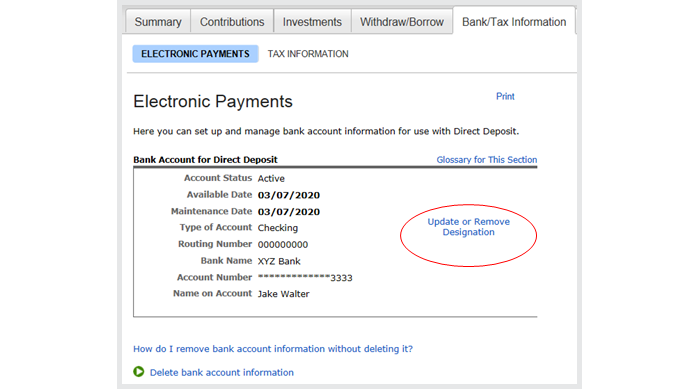The height and width of the screenshot is (389, 700).
Task: Click the Routing Number label
Action: 215,244
